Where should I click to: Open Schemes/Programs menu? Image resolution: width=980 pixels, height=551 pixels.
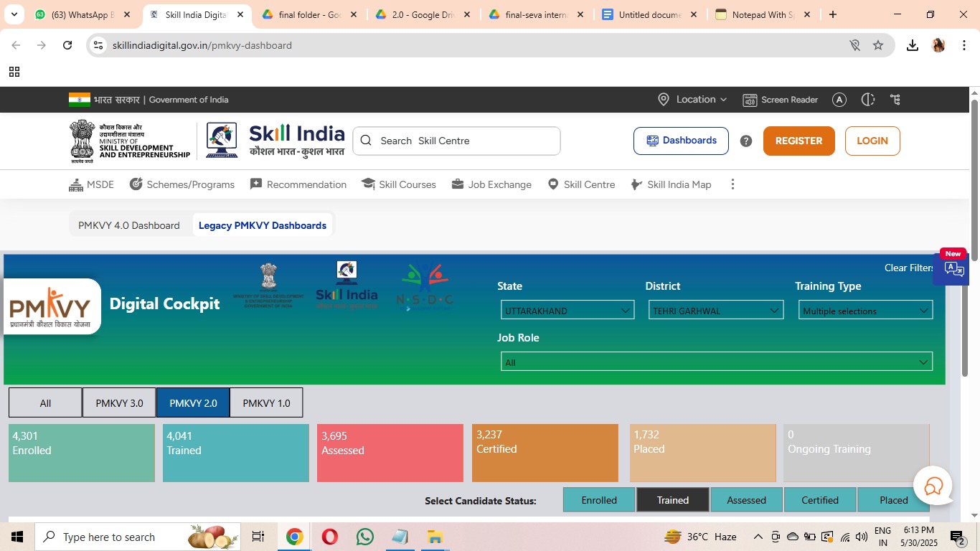pyautogui.click(x=182, y=184)
